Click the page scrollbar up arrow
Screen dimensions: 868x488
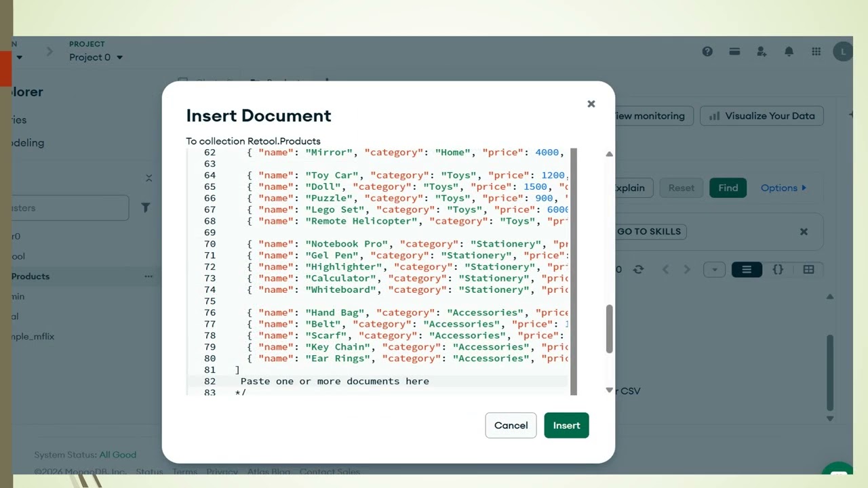[x=830, y=297]
